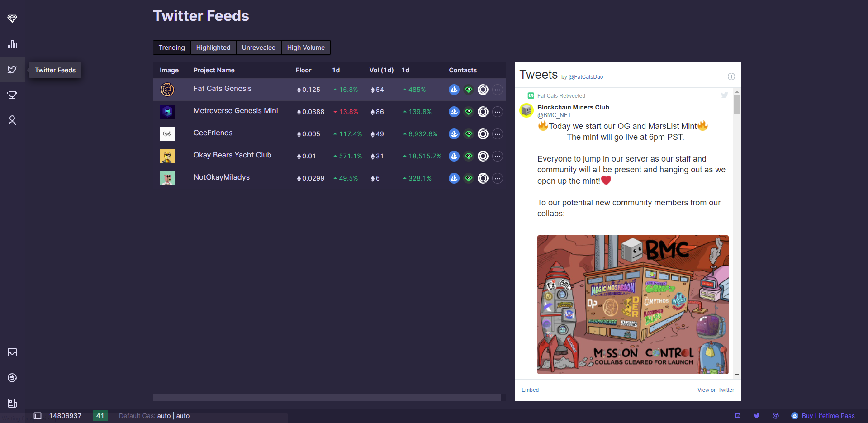Open Twitter icon in bottom status bar
The width and height of the screenshot is (868, 423).
[x=757, y=416]
